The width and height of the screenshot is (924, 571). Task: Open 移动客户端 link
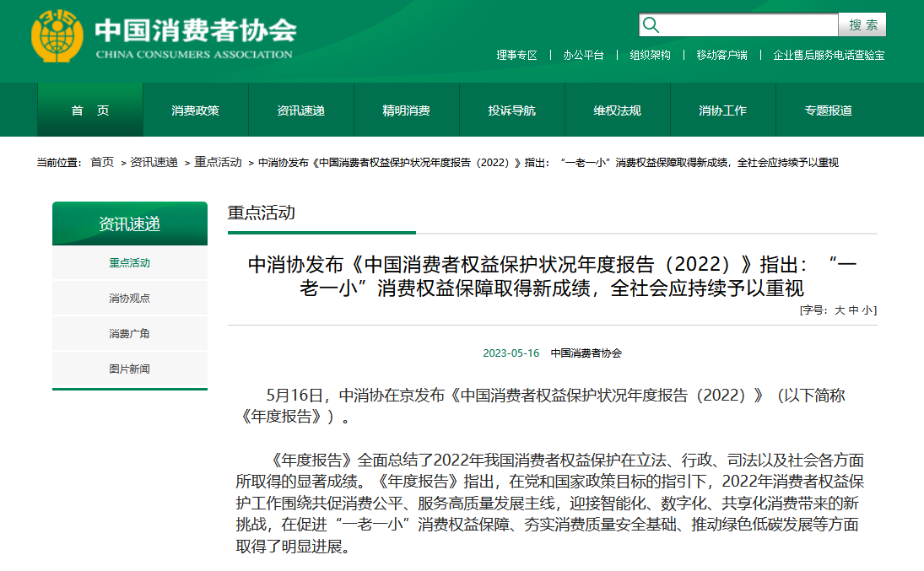coord(721,55)
